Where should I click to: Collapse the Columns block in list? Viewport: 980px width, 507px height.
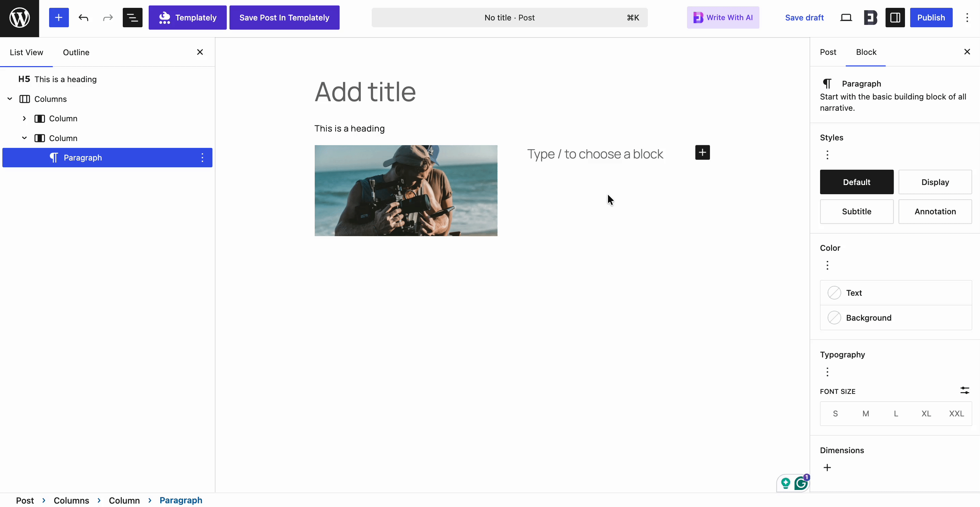pos(10,99)
